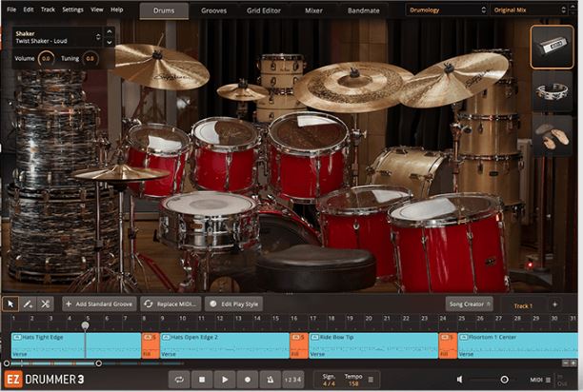Stop playback
The width and height of the screenshot is (583, 392).
point(202,380)
